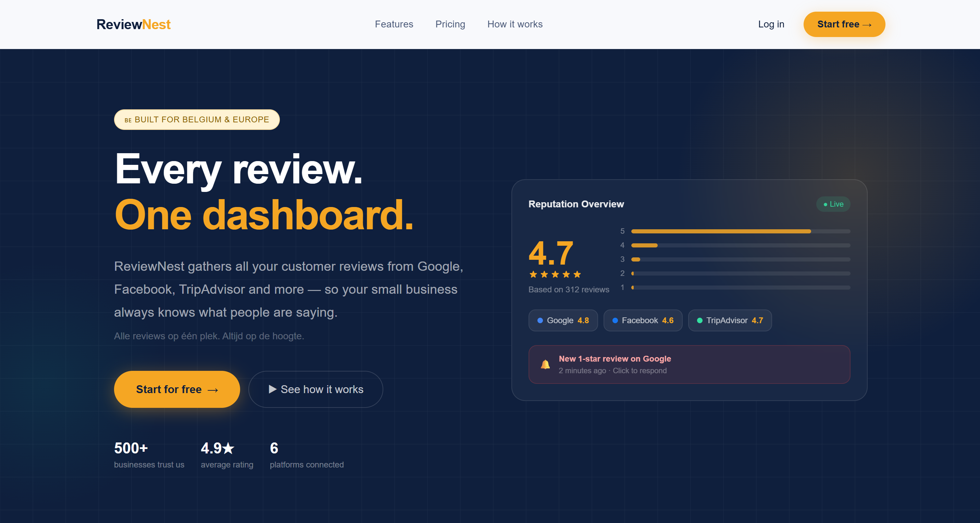Viewport: 980px width, 523px height.
Task: Select the TripAdvisor 4.7 platform chip
Action: [x=730, y=320]
